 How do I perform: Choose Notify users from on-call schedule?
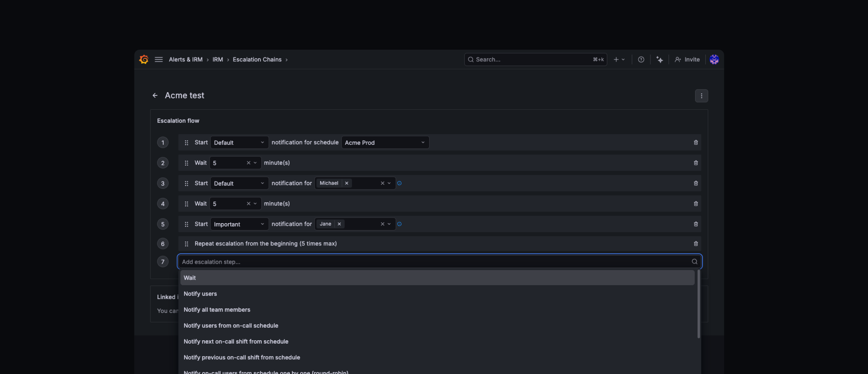tap(437, 326)
